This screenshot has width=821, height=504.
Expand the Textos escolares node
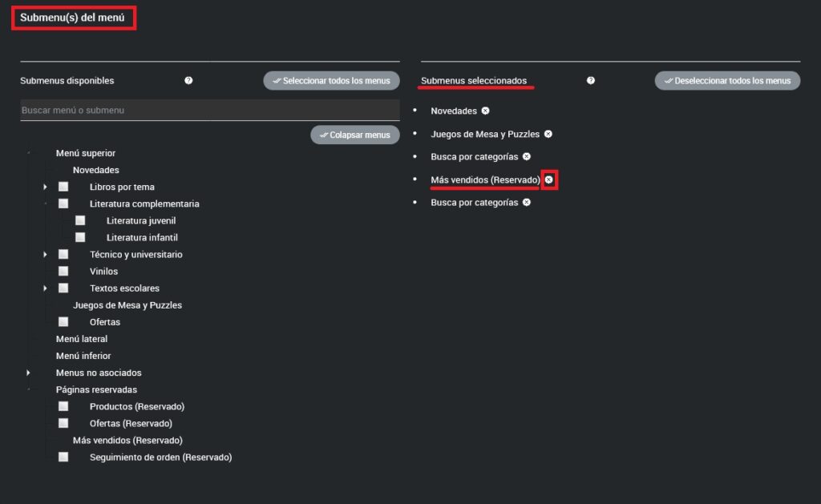46,288
